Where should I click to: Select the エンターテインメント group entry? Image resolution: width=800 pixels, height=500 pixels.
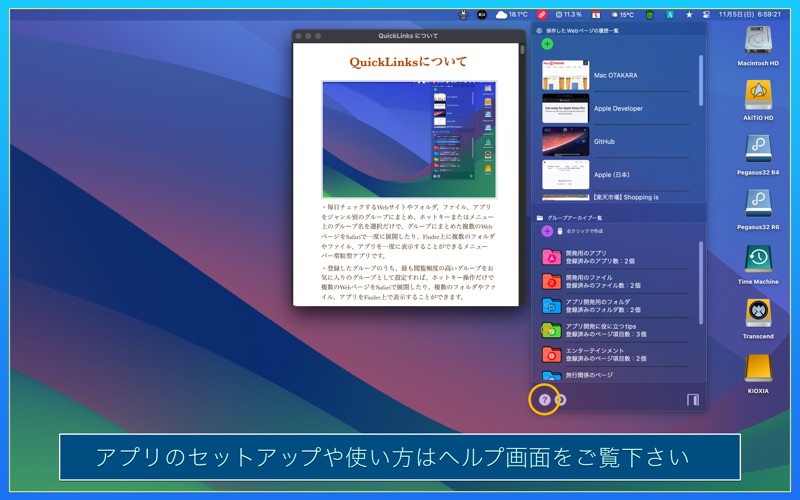coord(615,355)
